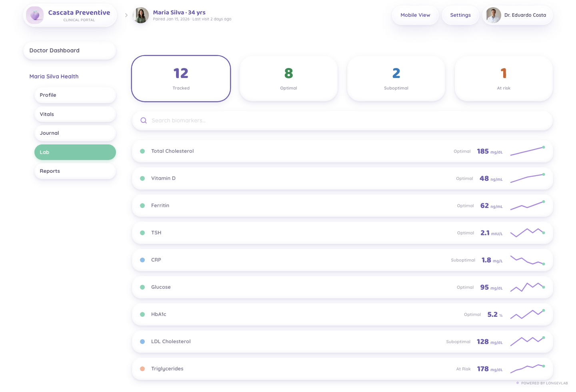Open the Vitals section
Viewport: 576px width, 392px height.
click(x=75, y=114)
